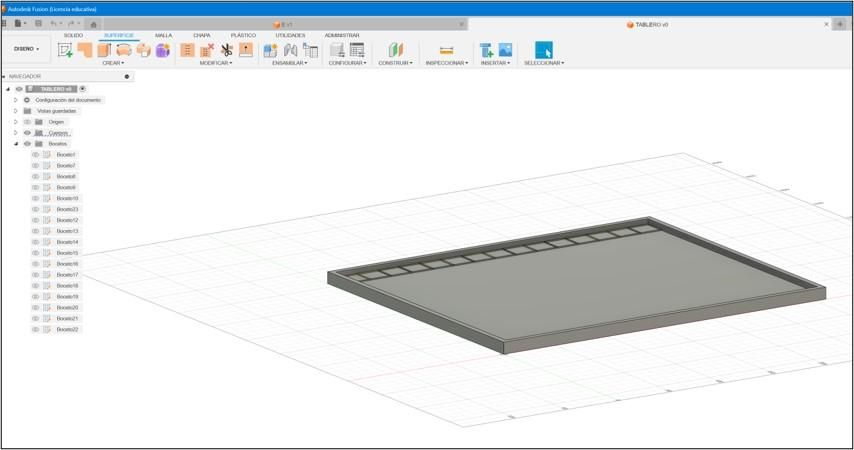The width and height of the screenshot is (854, 450).
Task: Toggle the eye icon for Boceto14
Action: click(35, 242)
